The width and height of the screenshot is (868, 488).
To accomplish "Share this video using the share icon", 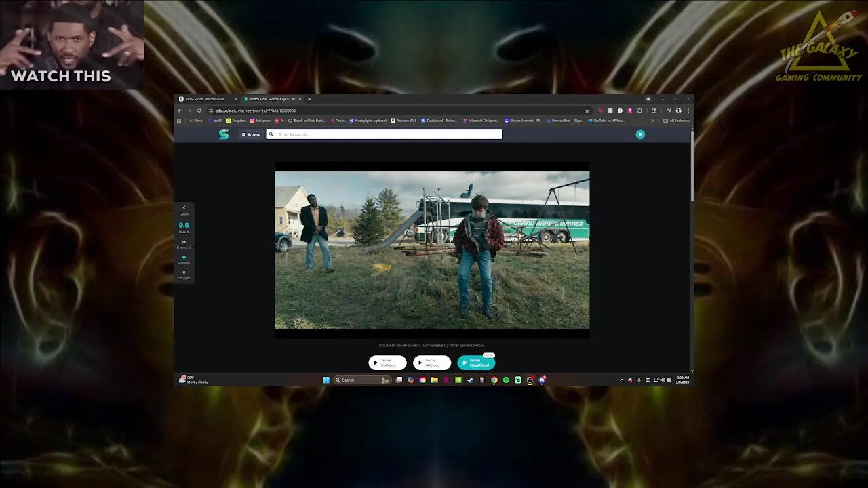I will (x=184, y=242).
